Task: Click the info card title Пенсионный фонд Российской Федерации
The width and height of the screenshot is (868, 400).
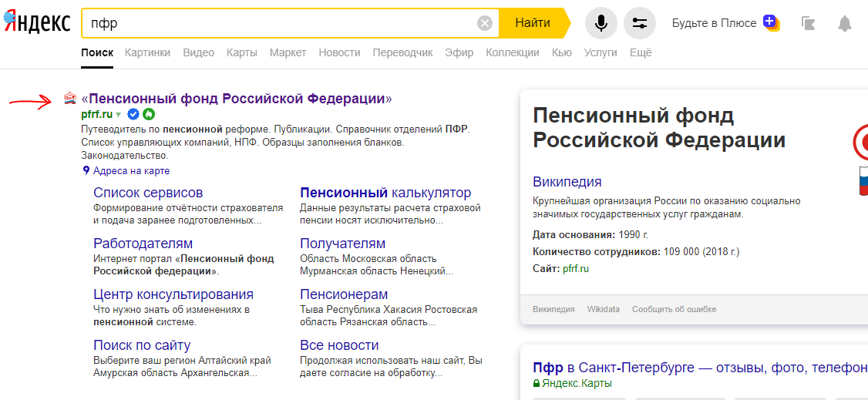Action: [x=659, y=128]
